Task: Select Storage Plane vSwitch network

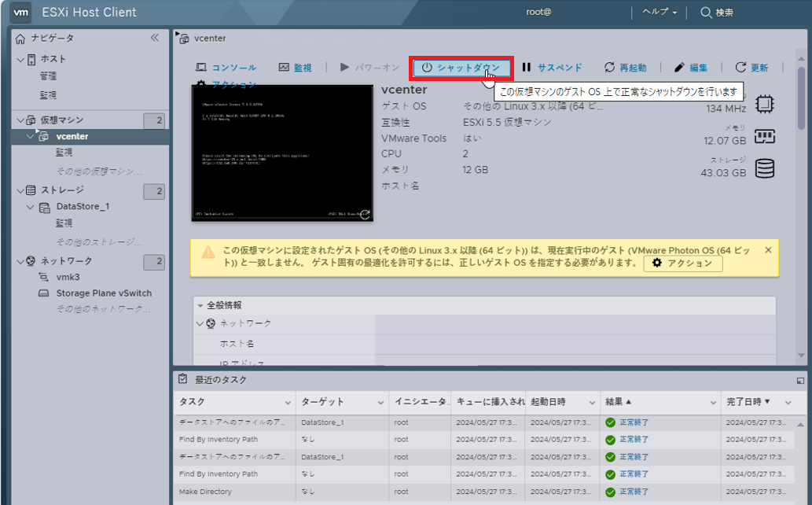Action: pos(104,293)
